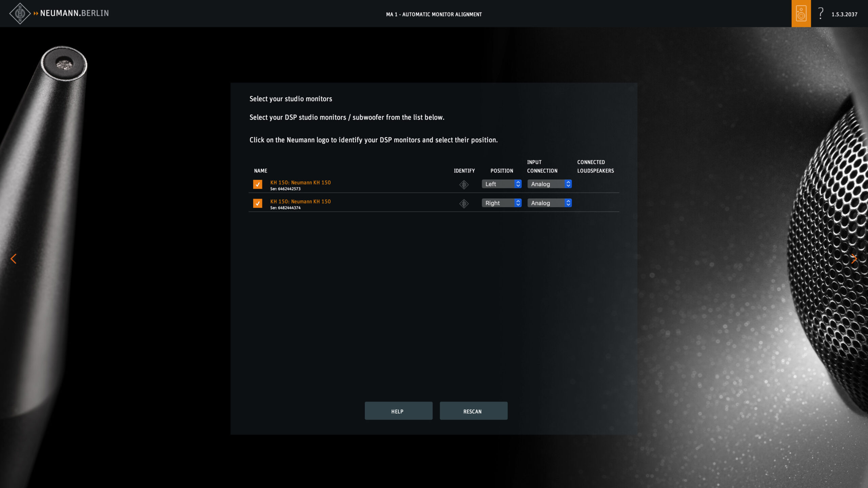Screen dimensions: 868x488
Task: Click the CONNECTED LOUDSPEAKERS column header
Action: coord(595,166)
